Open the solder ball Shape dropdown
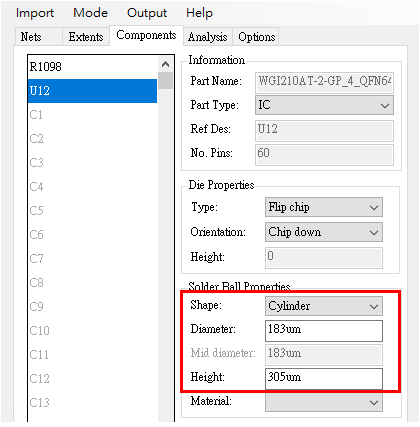 coord(324,306)
